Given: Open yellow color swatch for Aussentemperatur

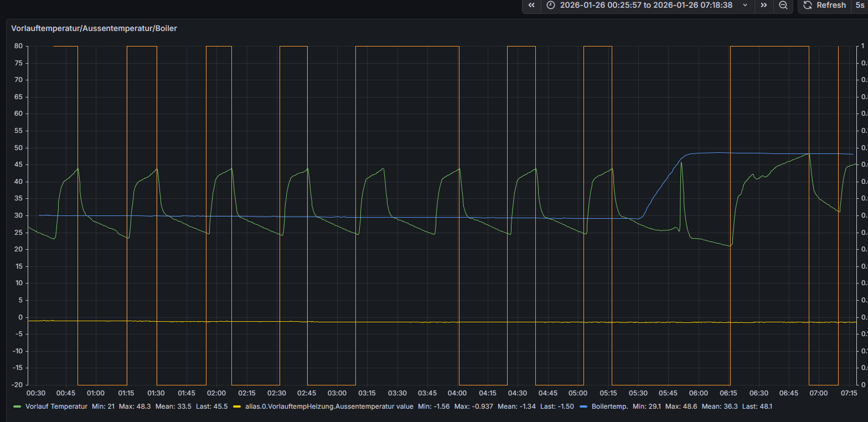Looking at the screenshot, I should click(236, 406).
